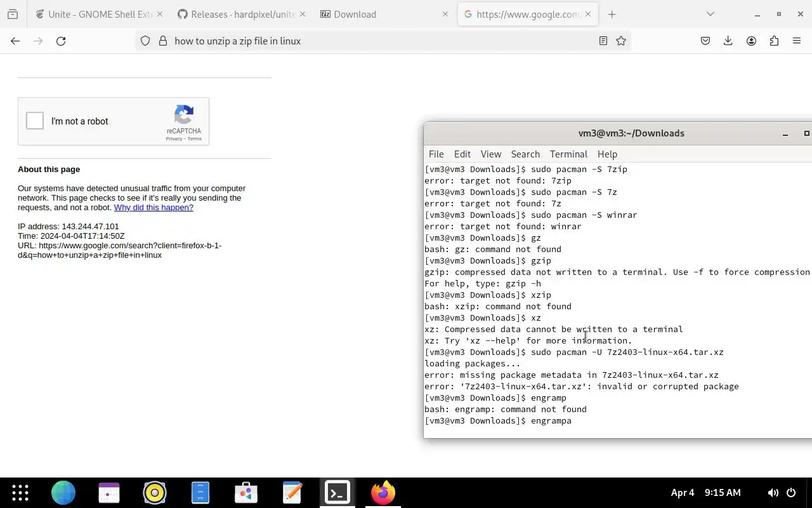Show site security lock info
The image size is (812, 508).
coord(163,41)
